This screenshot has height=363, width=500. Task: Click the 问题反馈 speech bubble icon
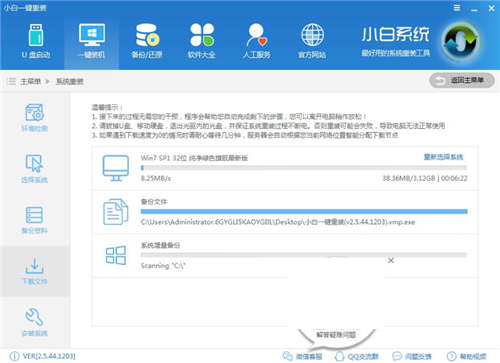point(397,356)
